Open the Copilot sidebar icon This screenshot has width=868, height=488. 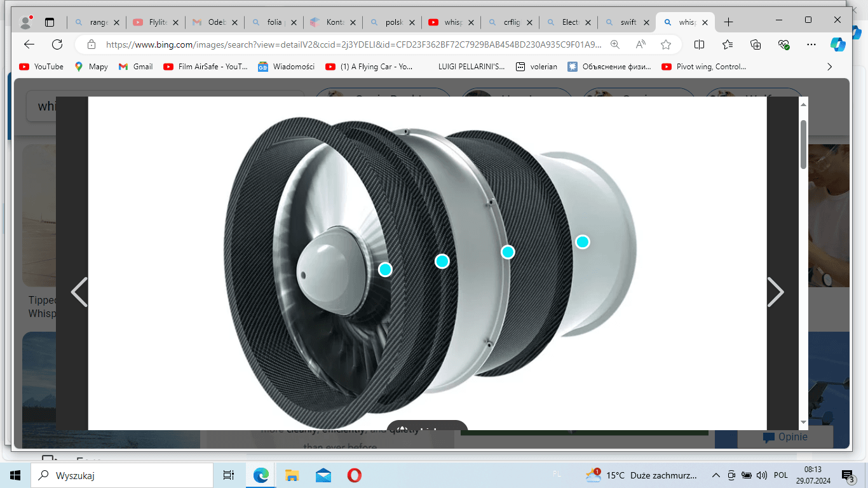tap(837, 44)
